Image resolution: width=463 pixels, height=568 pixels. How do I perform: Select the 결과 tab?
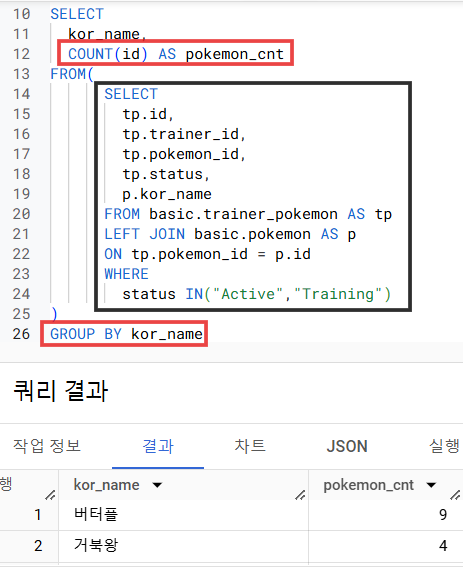(158, 446)
